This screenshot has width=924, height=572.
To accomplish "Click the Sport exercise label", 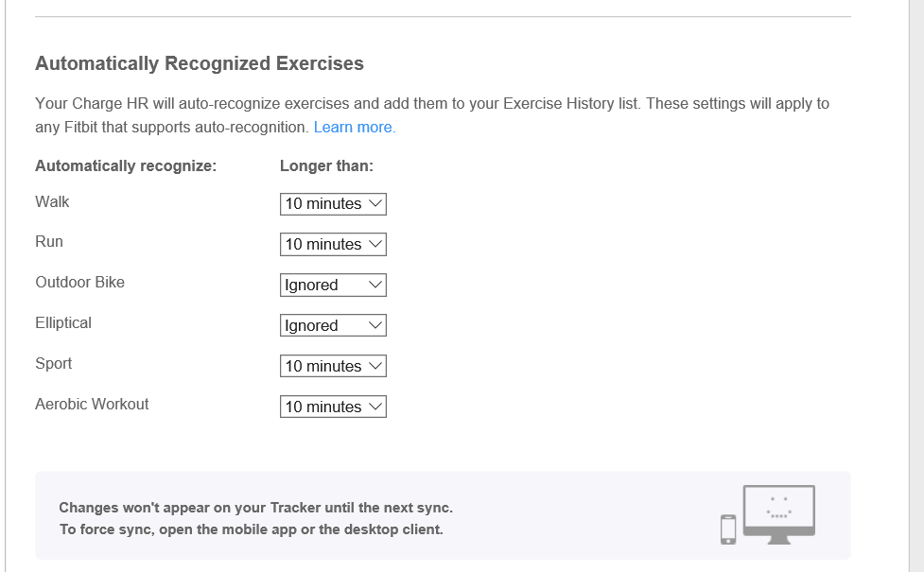I will coord(53,363).
